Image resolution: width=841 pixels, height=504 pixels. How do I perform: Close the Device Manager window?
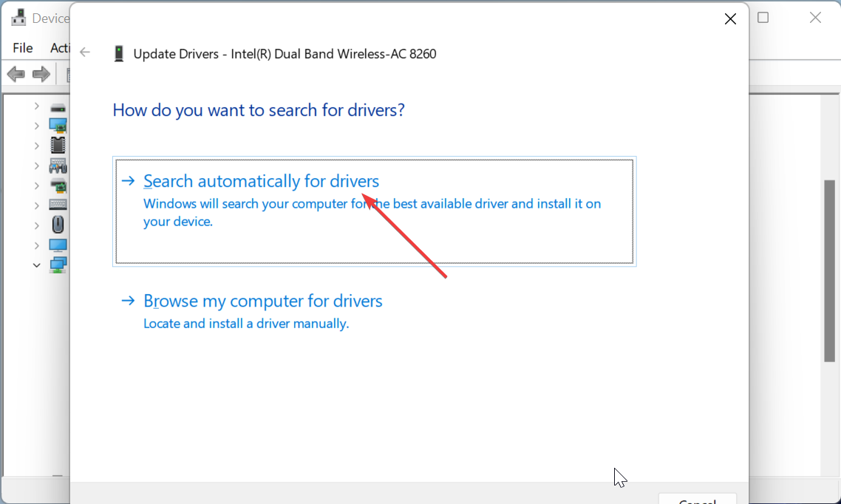click(815, 18)
